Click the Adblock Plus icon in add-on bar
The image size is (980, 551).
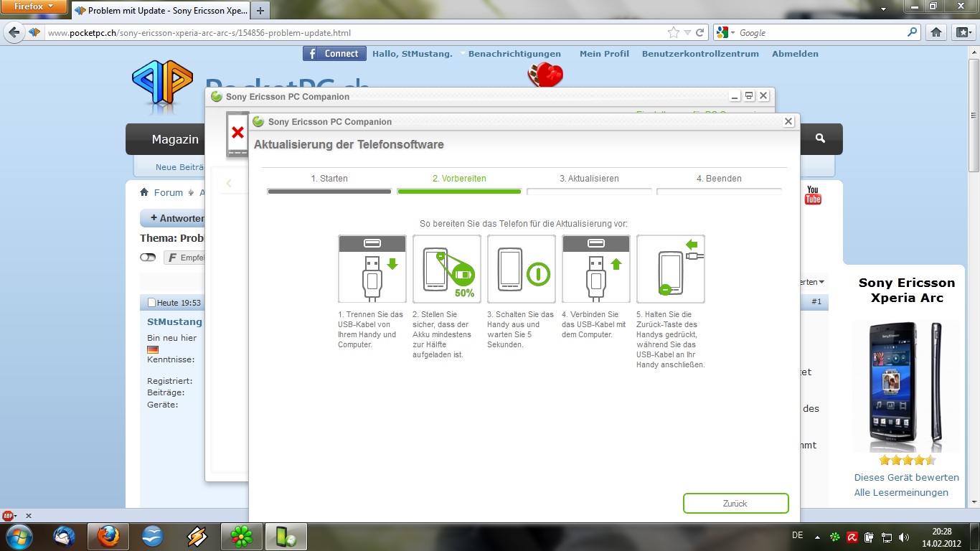click(x=9, y=515)
